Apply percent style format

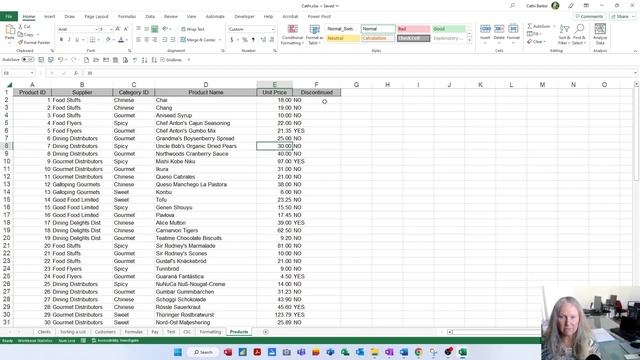(244, 40)
